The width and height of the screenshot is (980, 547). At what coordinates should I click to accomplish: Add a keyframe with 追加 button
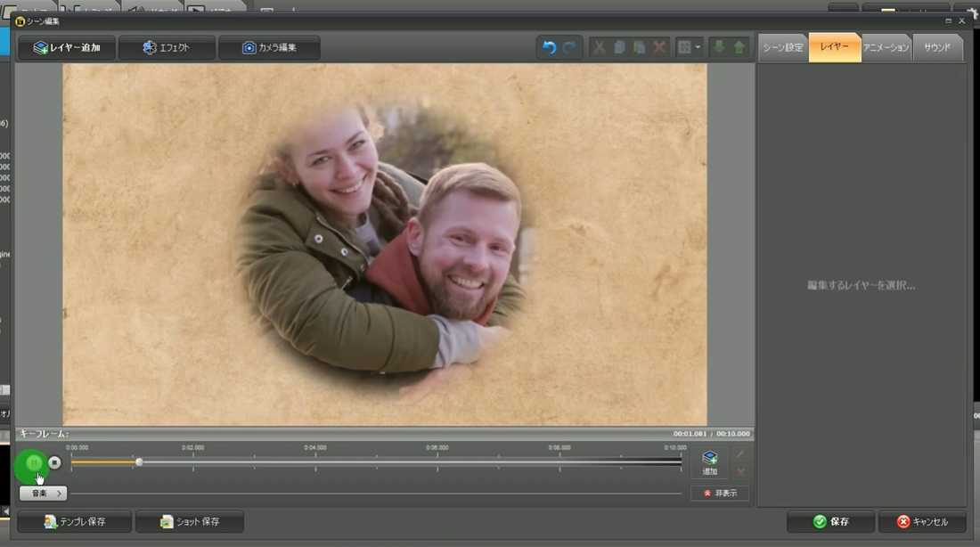[x=710, y=462]
